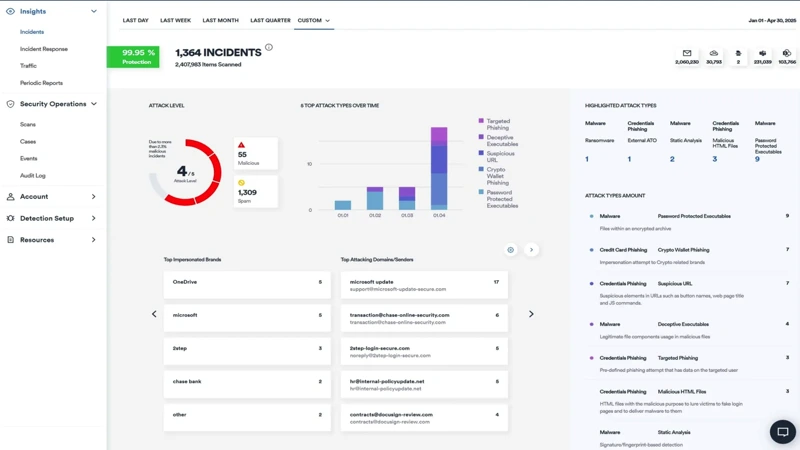Screen dimensions: 800x450
Task: Click the chart settings circle icon
Action: (510, 250)
